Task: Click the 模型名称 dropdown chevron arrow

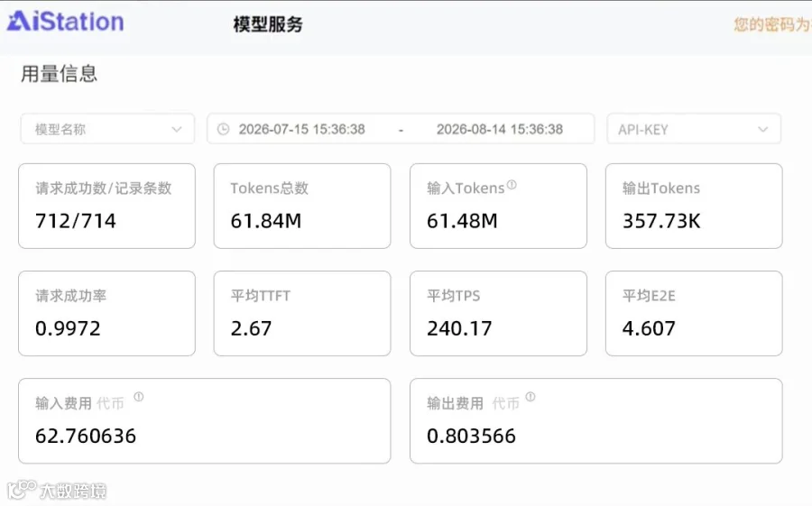Action: click(x=177, y=129)
